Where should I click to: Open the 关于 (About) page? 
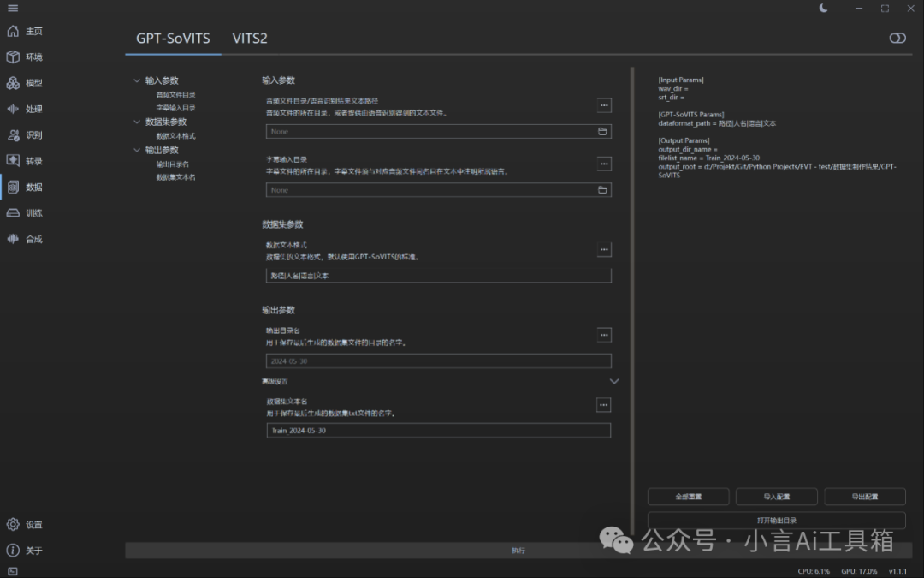click(x=25, y=551)
